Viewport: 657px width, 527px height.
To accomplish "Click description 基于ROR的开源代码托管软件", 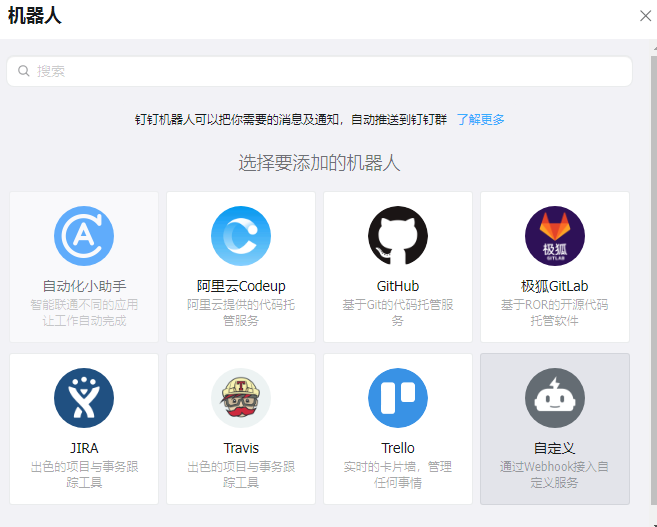I will [555, 313].
